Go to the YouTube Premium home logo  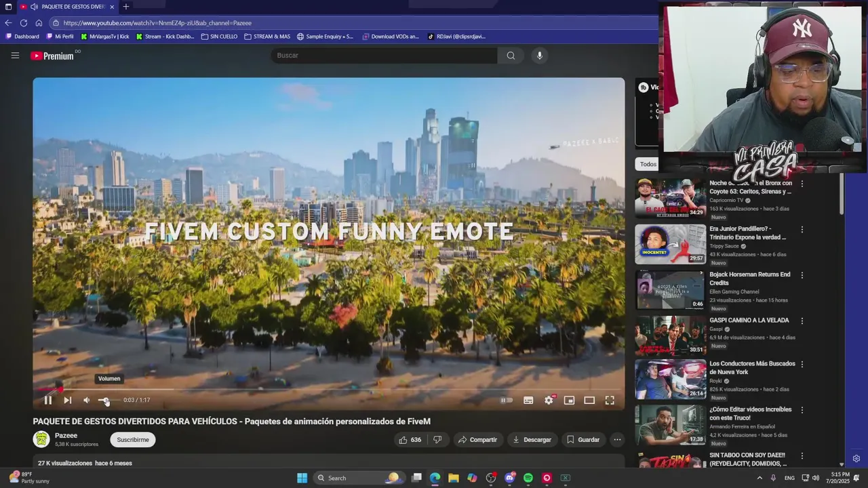point(52,56)
